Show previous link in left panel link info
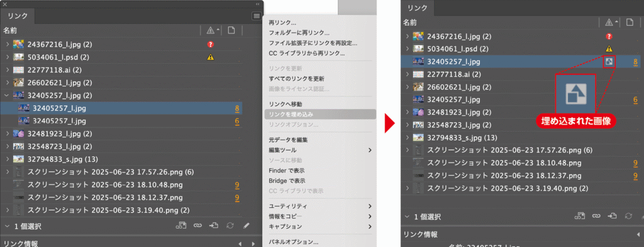 (240, 244)
